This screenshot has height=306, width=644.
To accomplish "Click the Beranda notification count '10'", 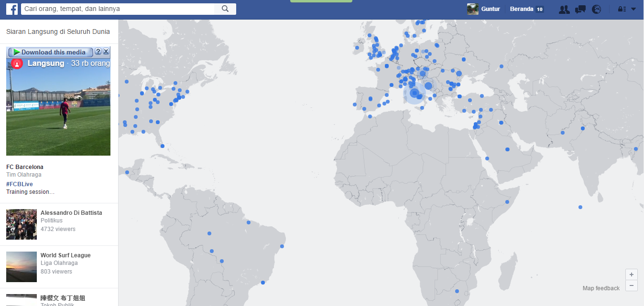I will point(539,9).
